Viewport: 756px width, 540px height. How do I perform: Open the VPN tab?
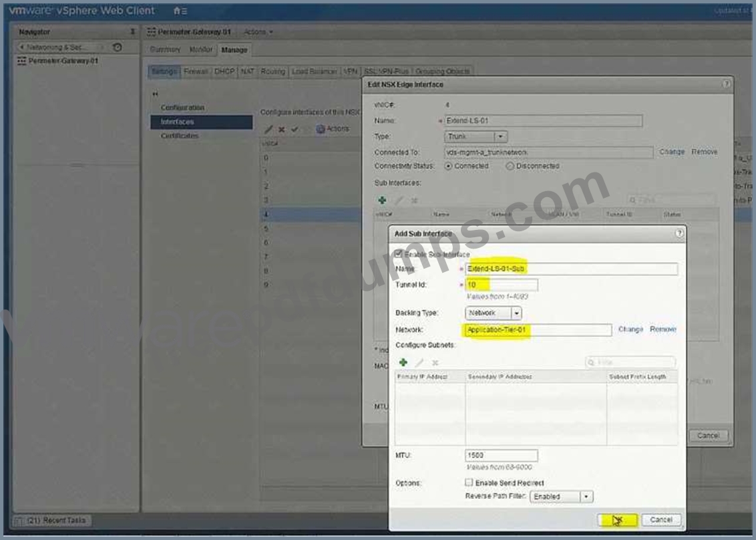[x=351, y=72]
